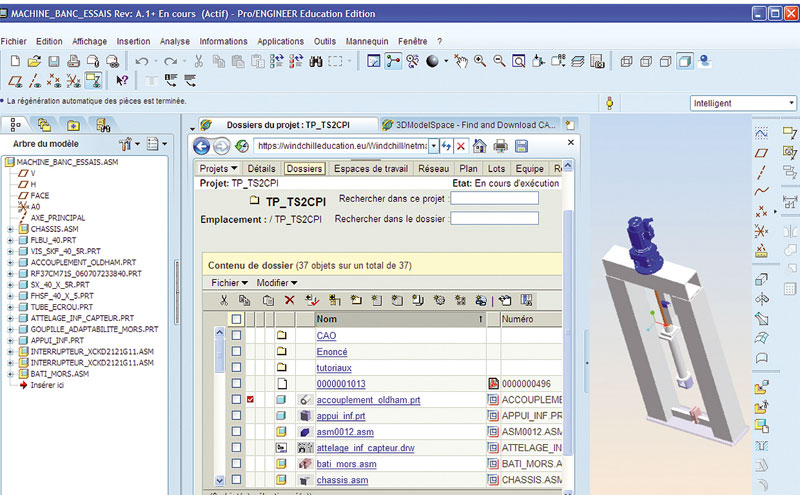Tick the select-all checkbox in table header
Screen dimensions: 800x495
pyautogui.click(x=236, y=319)
